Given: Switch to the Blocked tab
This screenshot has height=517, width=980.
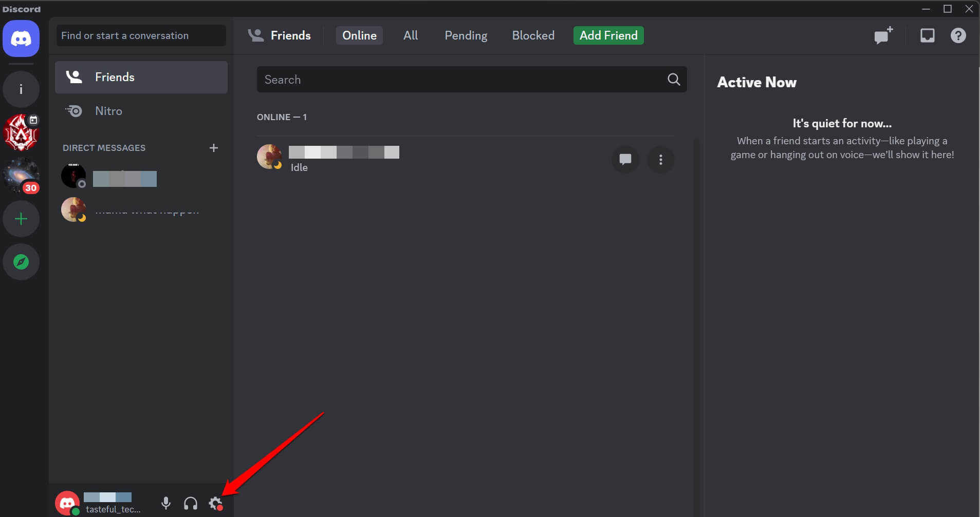Looking at the screenshot, I should (x=533, y=35).
